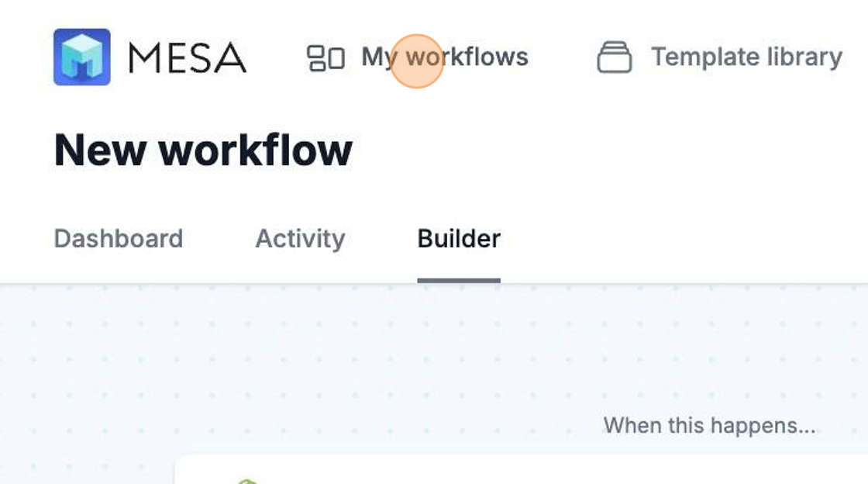The width and height of the screenshot is (868, 484).
Task: Switch to the Dashboard tab
Action: pyautogui.click(x=118, y=238)
